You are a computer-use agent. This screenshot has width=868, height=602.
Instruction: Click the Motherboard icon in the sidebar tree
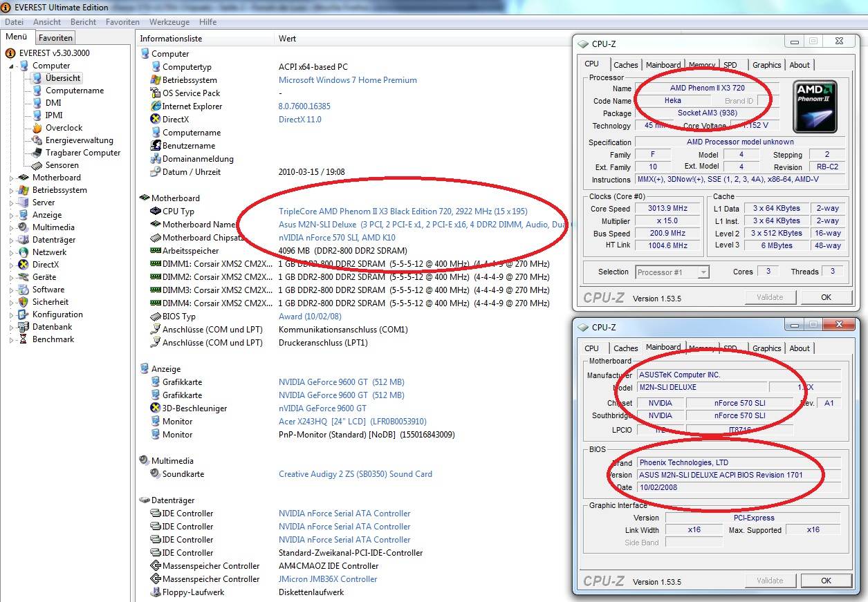click(x=24, y=178)
